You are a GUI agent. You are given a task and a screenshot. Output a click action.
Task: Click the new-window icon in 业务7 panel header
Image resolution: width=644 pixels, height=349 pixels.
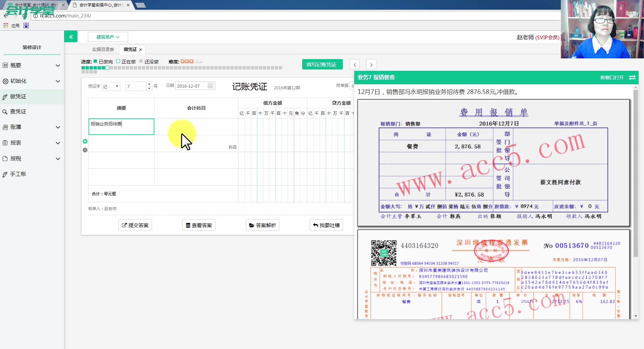click(632, 78)
